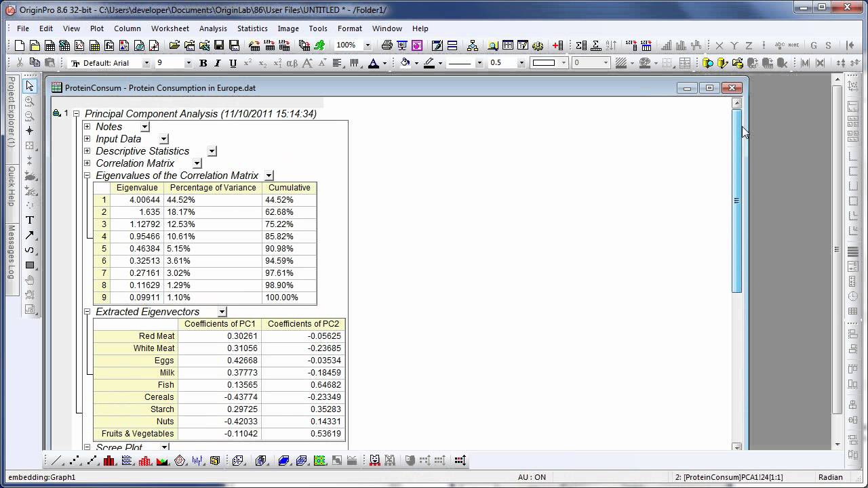Click the Radar/polar chart icon

(180, 460)
